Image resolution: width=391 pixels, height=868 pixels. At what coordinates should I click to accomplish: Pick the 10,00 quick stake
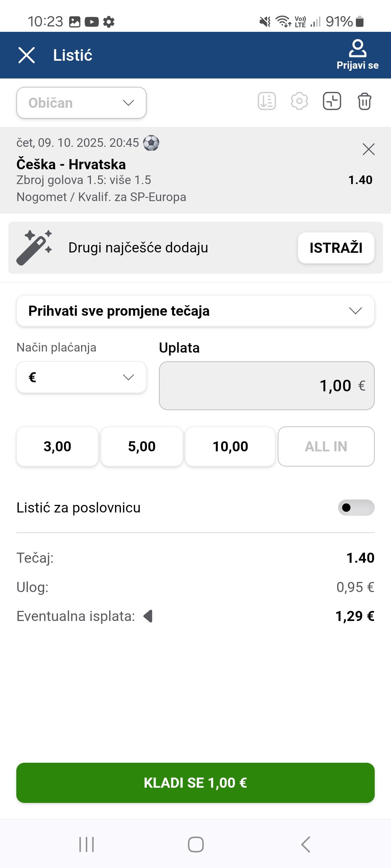point(230,447)
